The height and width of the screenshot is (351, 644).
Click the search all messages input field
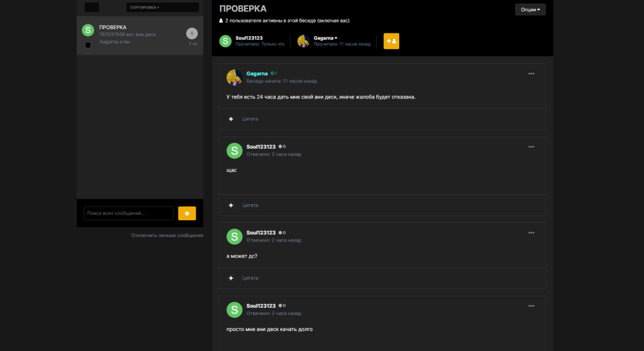pyautogui.click(x=129, y=213)
